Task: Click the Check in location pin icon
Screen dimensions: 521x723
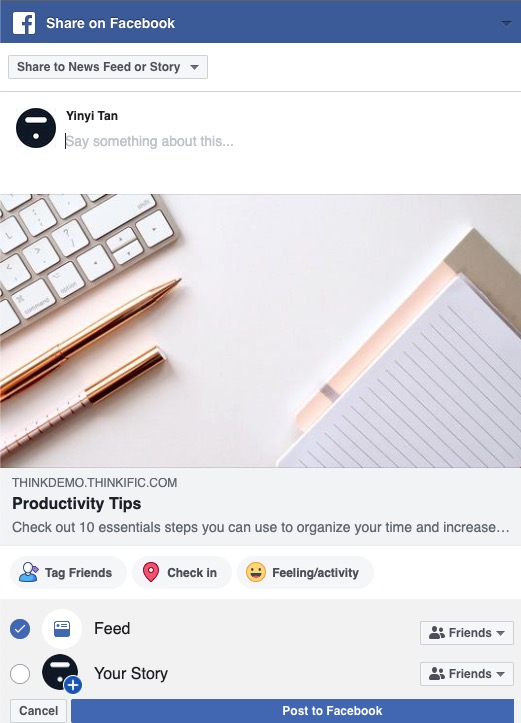Action: (151, 572)
